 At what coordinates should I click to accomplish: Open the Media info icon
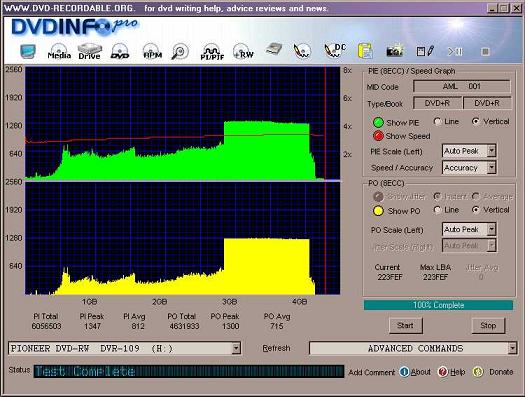(59, 51)
